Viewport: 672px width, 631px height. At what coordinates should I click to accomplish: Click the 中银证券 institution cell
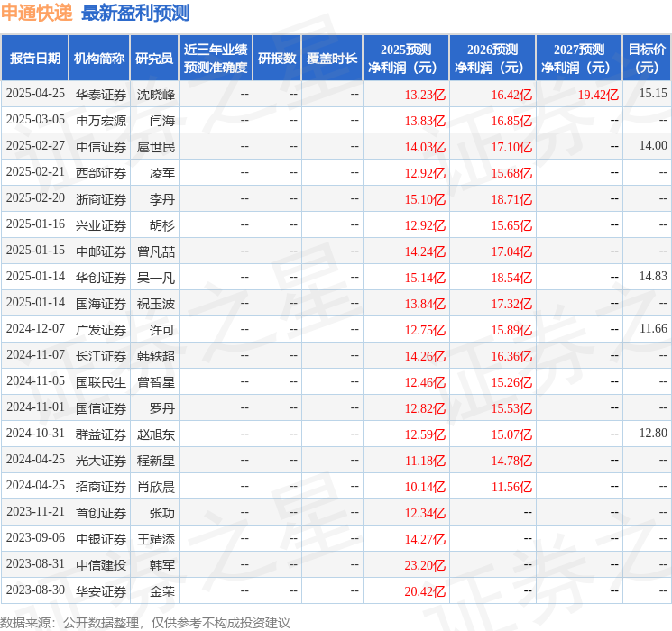pos(101,538)
